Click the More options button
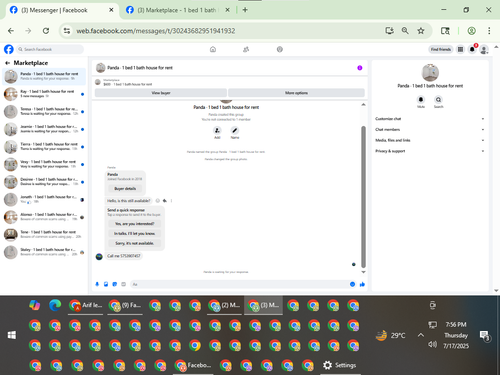 point(296,93)
